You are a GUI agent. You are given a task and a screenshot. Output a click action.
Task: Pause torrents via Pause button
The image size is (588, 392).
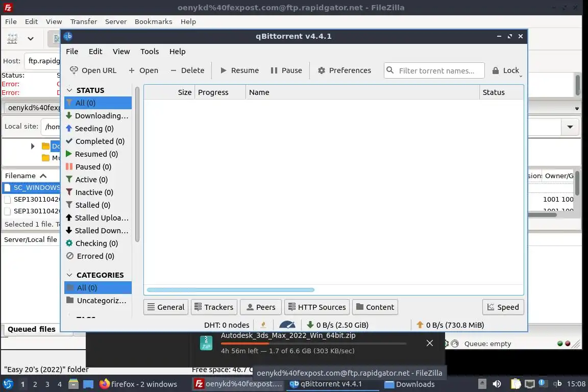point(286,70)
